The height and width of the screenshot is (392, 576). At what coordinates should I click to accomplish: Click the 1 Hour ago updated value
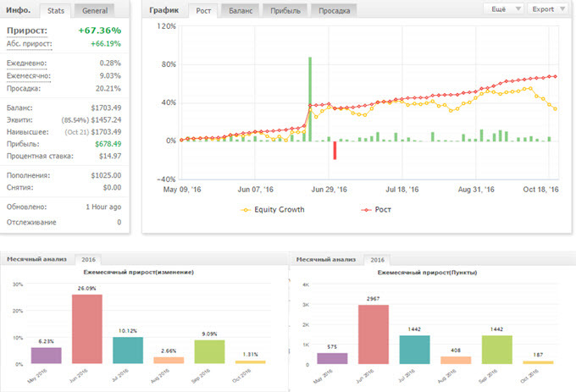[103, 207]
